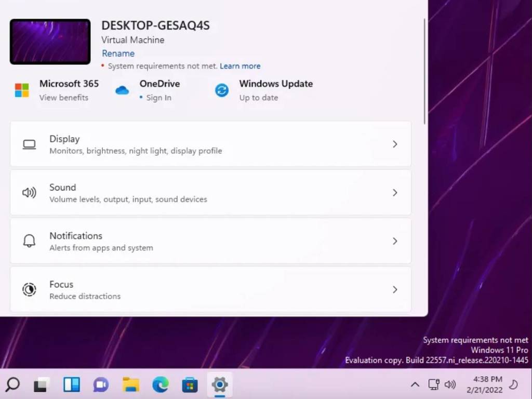Screen dimensions: 532x399
Task: Click the Learn more link
Action: pyautogui.click(x=240, y=66)
